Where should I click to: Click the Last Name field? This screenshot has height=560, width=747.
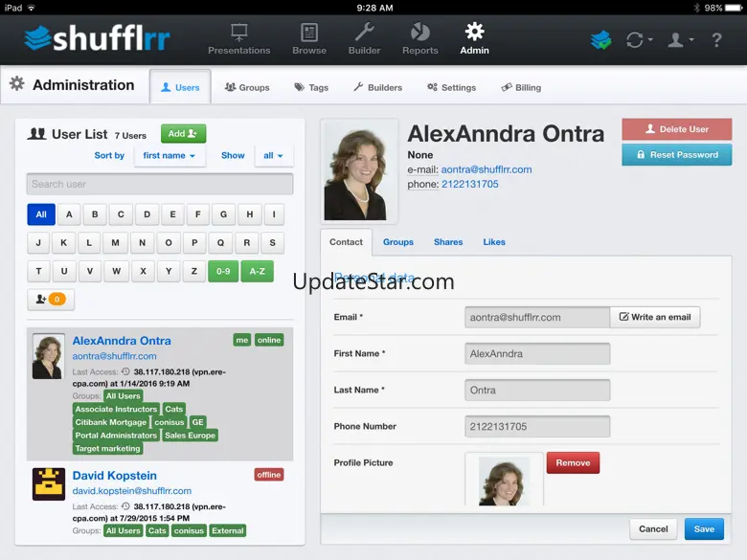537,390
